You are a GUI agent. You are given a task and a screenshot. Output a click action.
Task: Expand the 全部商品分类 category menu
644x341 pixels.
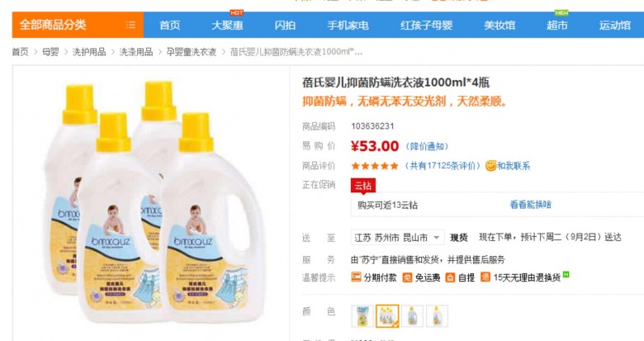78,25
